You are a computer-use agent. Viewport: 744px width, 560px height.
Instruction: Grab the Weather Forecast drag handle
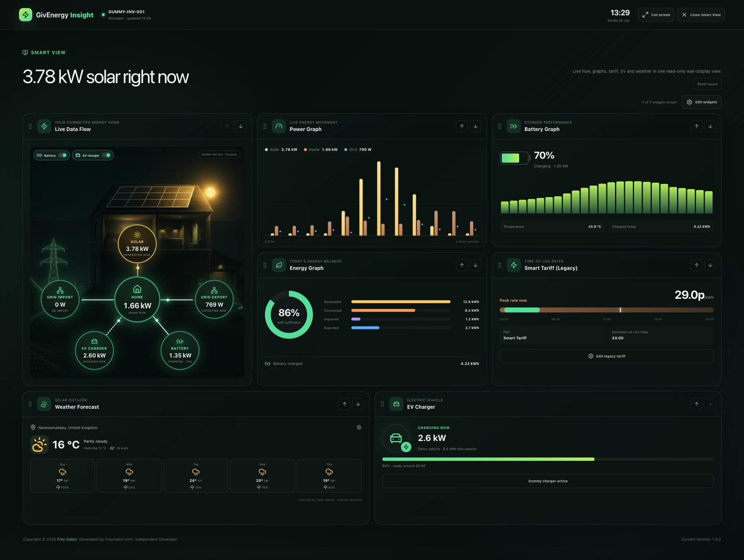(30, 404)
